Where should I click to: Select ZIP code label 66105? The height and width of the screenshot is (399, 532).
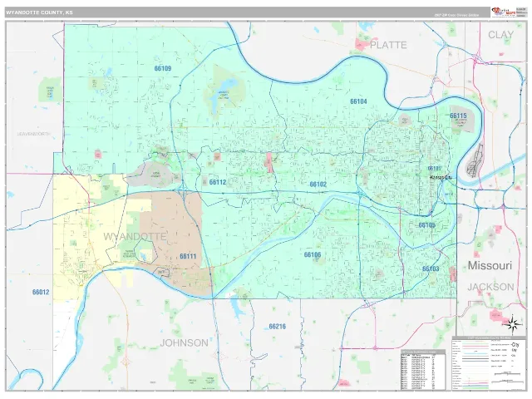(426, 225)
